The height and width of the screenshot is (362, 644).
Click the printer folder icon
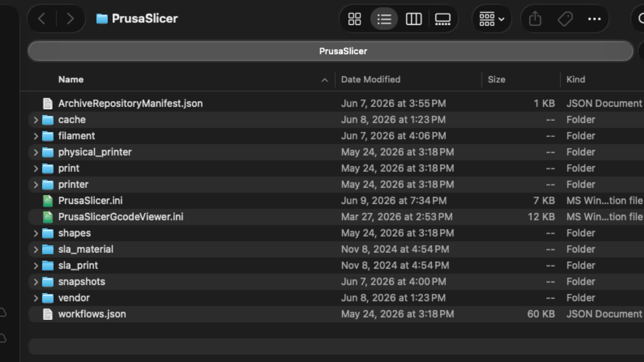(x=48, y=185)
